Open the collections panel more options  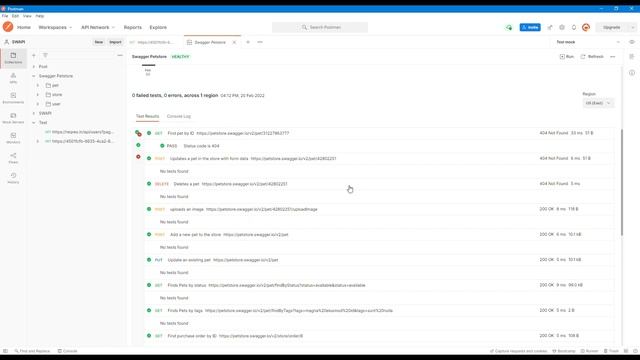[x=120, y=55]
